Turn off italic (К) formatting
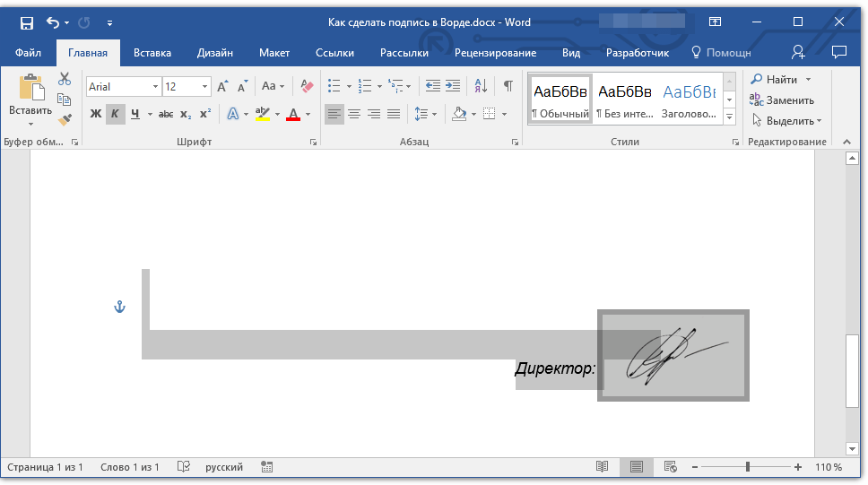This screenshot has width=868, height=485. tap(115, 114)
